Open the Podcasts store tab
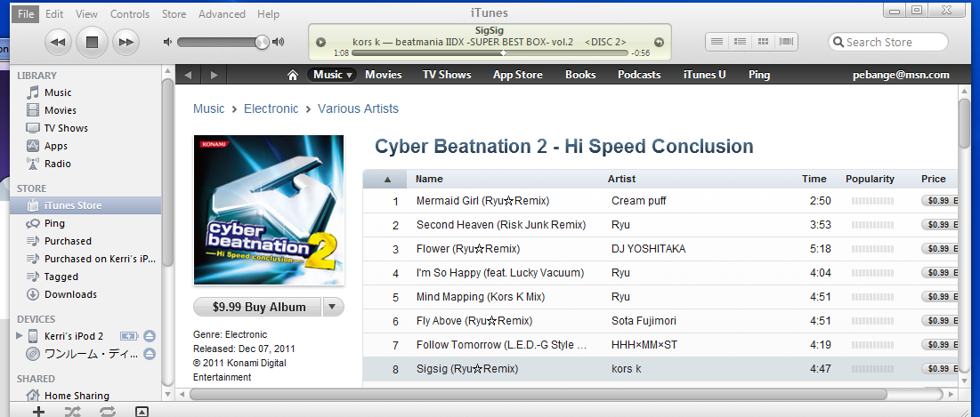 pyautogui.click(x=639, y=75)
